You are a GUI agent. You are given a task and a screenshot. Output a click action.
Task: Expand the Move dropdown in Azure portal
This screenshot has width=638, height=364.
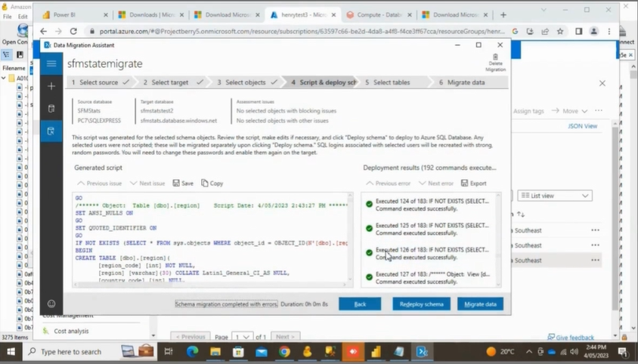[570, 110]
